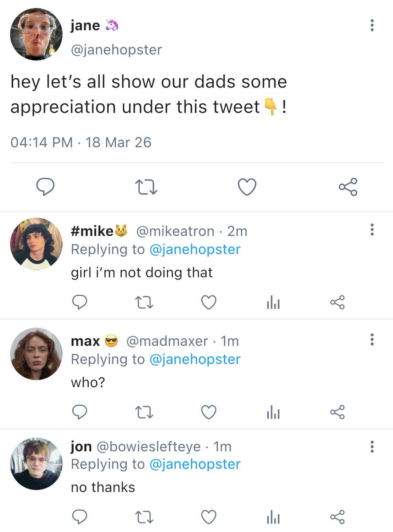Retweet max's "who?" reply
The width and height of the screenshot is (393, 532).
pyautogui.click(x=144, y=413)
